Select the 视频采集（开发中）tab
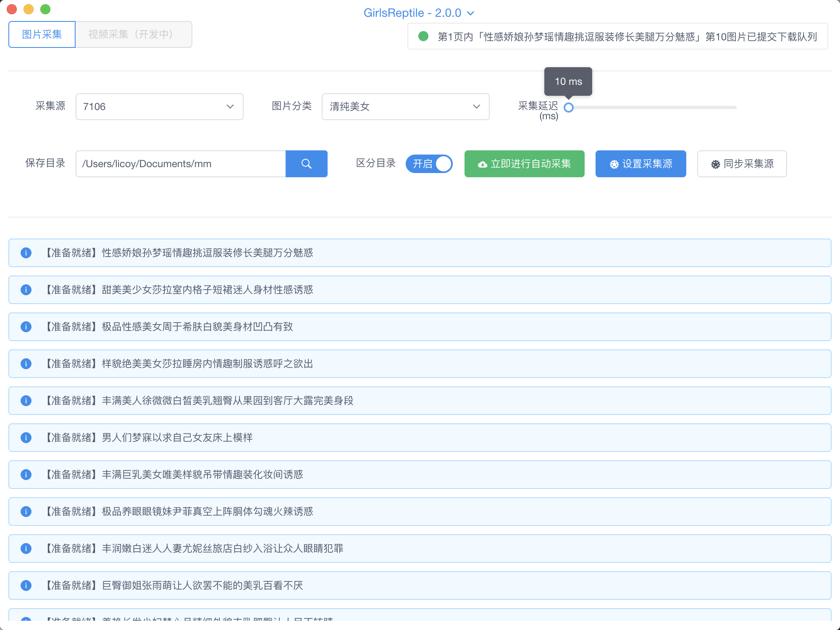Image resolution: width=840 pixels, height=630 pixels. [x=134, y=34]
